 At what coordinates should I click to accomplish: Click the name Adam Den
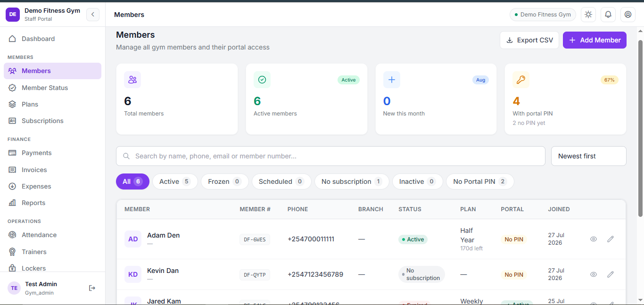pos(163,235)
